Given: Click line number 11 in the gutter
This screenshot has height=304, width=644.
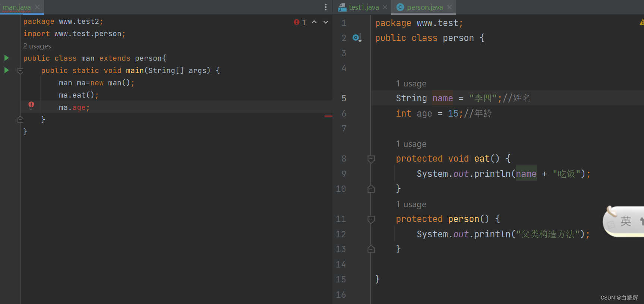Looking at the screenshot, I should click(x=341, y=219).
